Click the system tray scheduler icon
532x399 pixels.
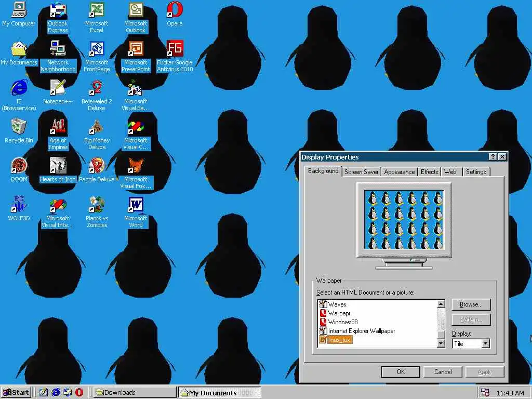[x=485, y=392]
